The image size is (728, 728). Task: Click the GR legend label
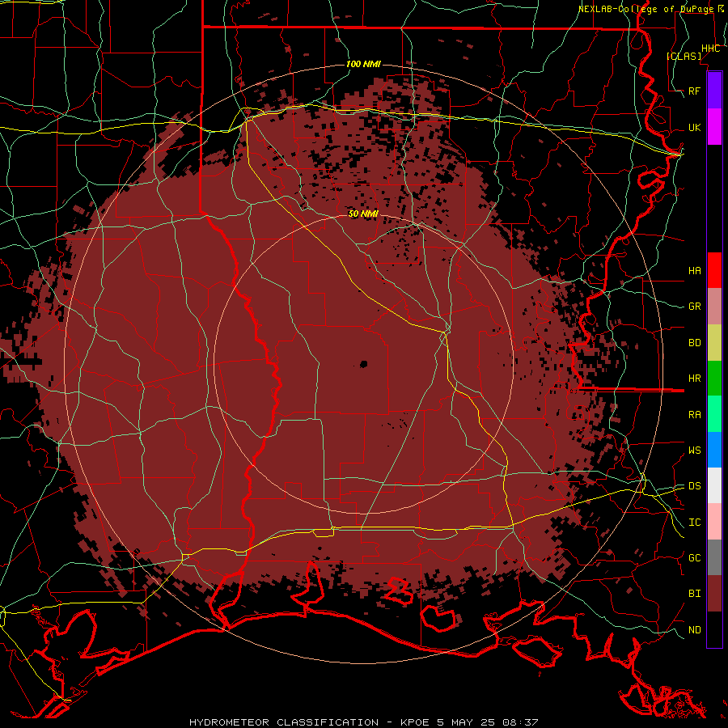(694, 307)
